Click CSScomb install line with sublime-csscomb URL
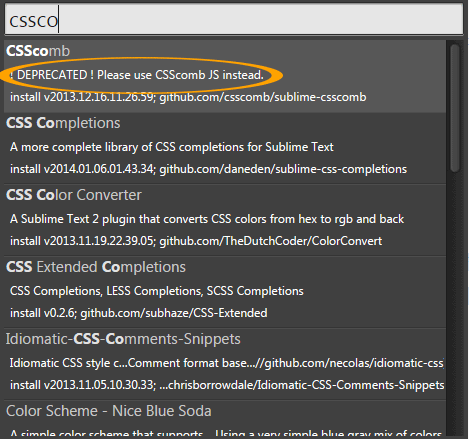The image size is (469, 439). pyautogui.click(x=188, y=97)
